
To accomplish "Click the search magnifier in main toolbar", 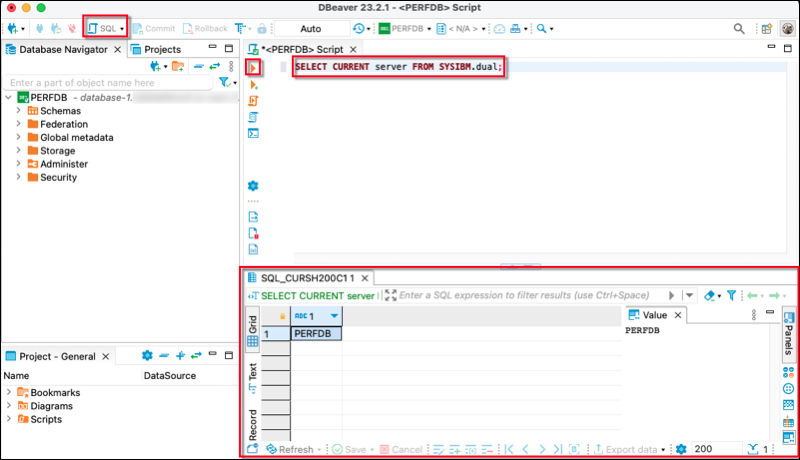I will 542,28.
